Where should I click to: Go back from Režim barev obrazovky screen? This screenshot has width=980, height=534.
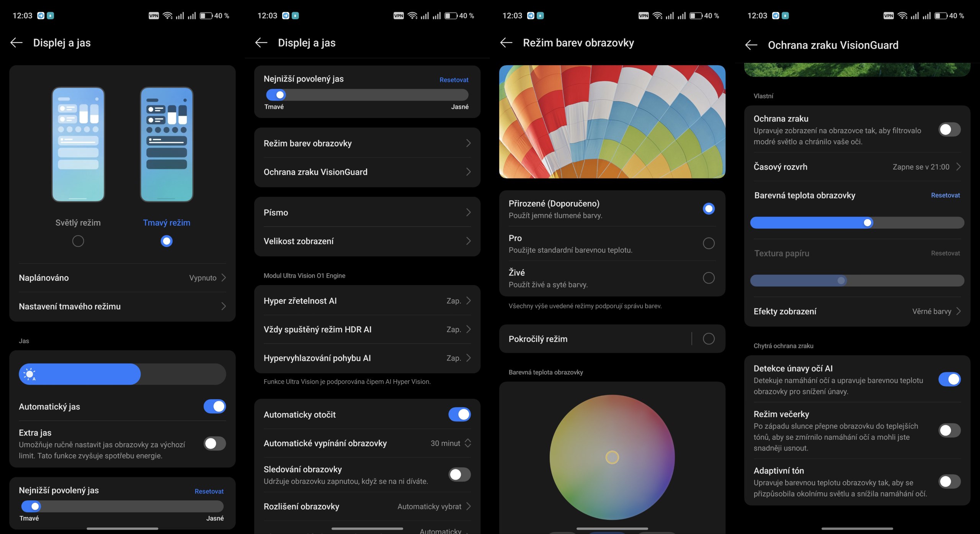(506, 43)
